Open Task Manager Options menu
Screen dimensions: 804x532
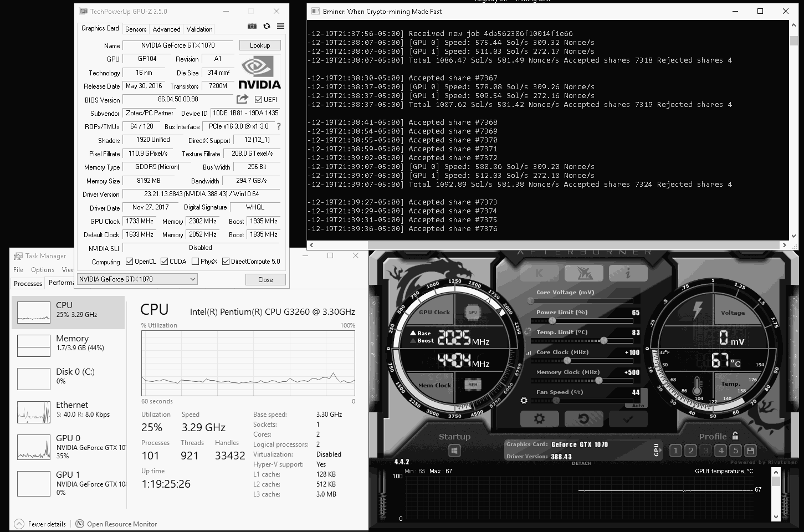click(x=43, y=270)
